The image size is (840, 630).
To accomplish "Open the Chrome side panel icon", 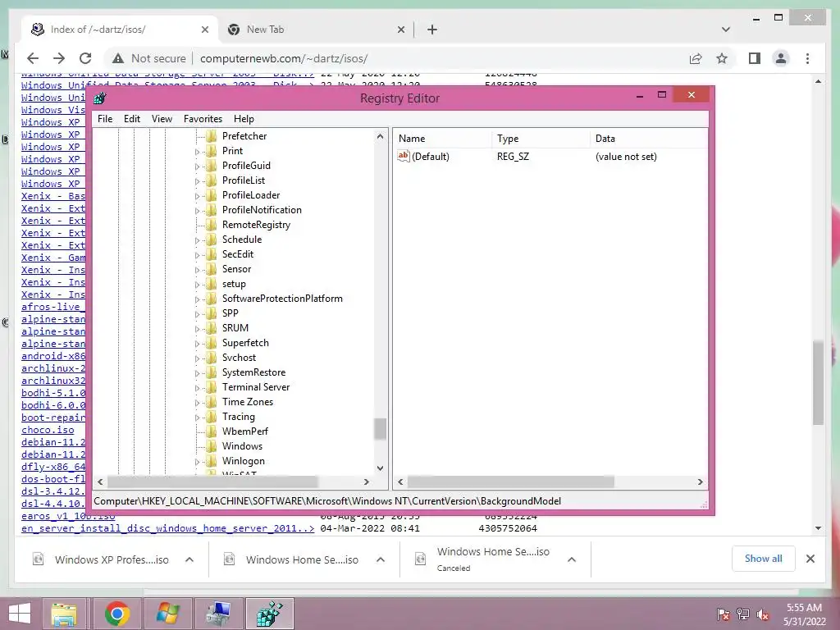I will [755, 58].
